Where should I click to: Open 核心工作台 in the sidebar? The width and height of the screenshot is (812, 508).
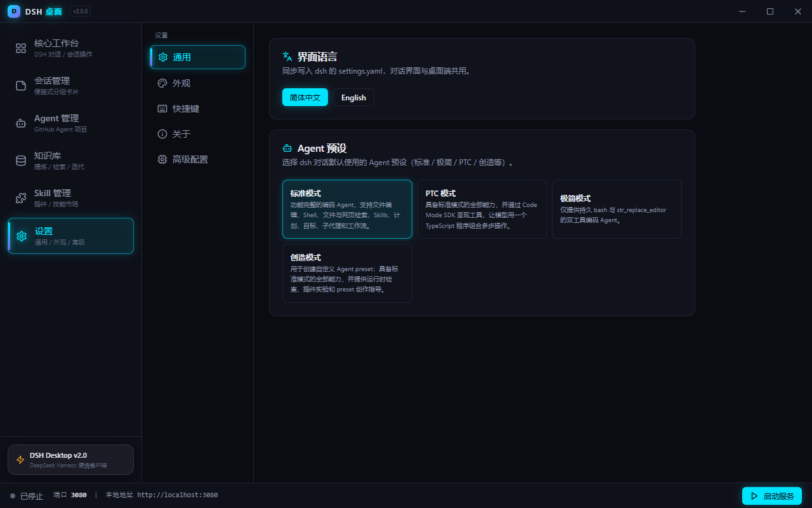(x=71, y=48)
